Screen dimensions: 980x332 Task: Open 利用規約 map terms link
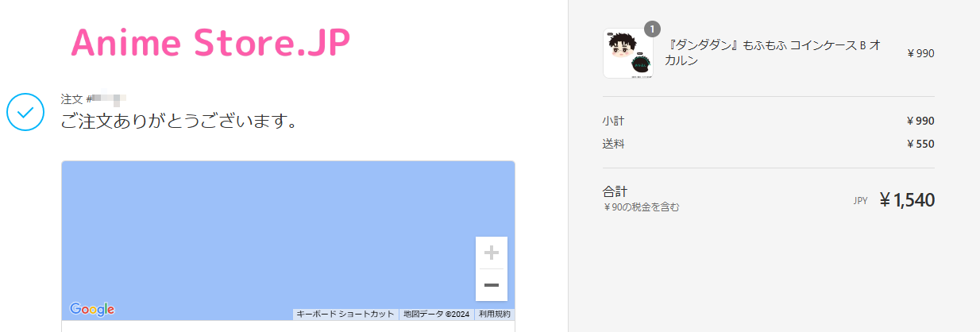(x=495, y=315)
